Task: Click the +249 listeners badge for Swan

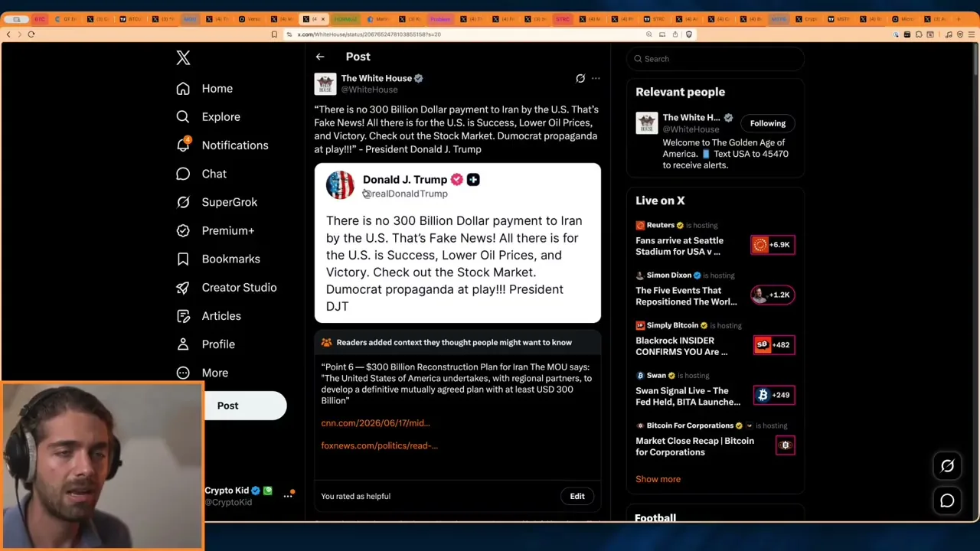Action: [774, 395]
